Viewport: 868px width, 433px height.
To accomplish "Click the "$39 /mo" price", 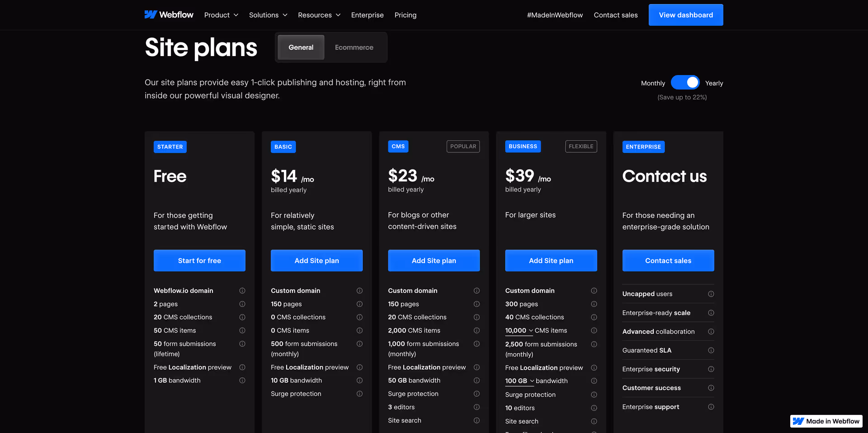I will 528,176.
